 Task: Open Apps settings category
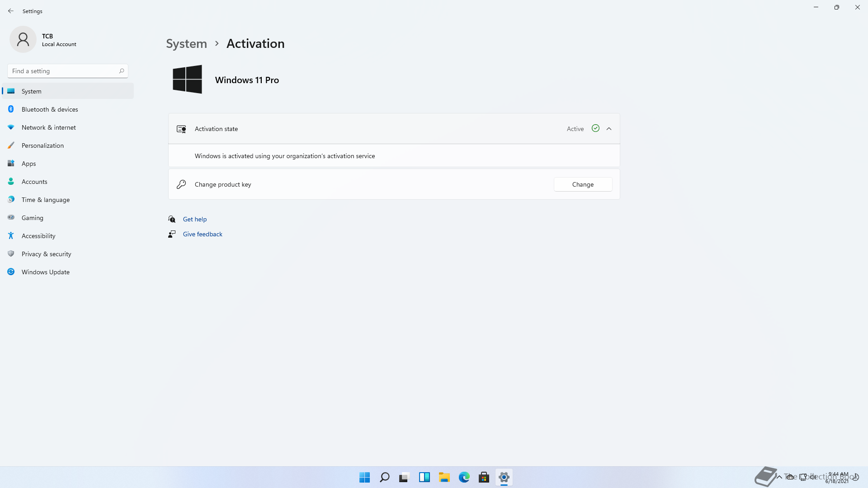[68, 163]
